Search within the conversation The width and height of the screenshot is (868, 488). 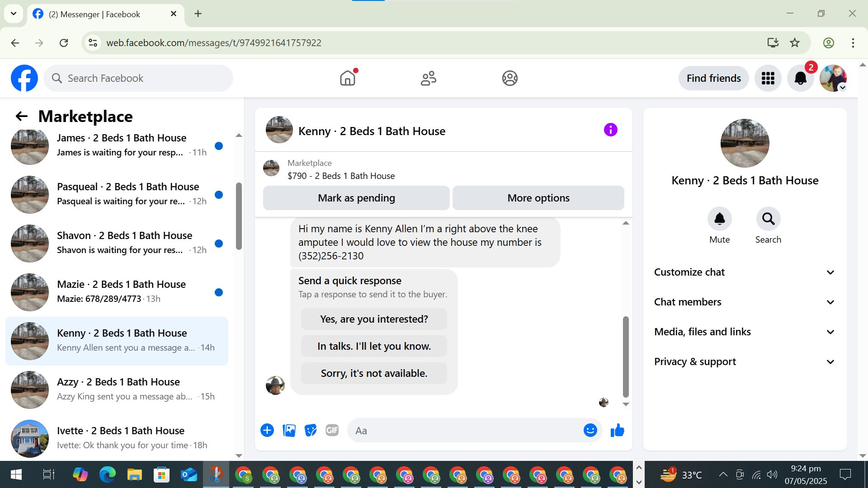click(x=768, y=219)
